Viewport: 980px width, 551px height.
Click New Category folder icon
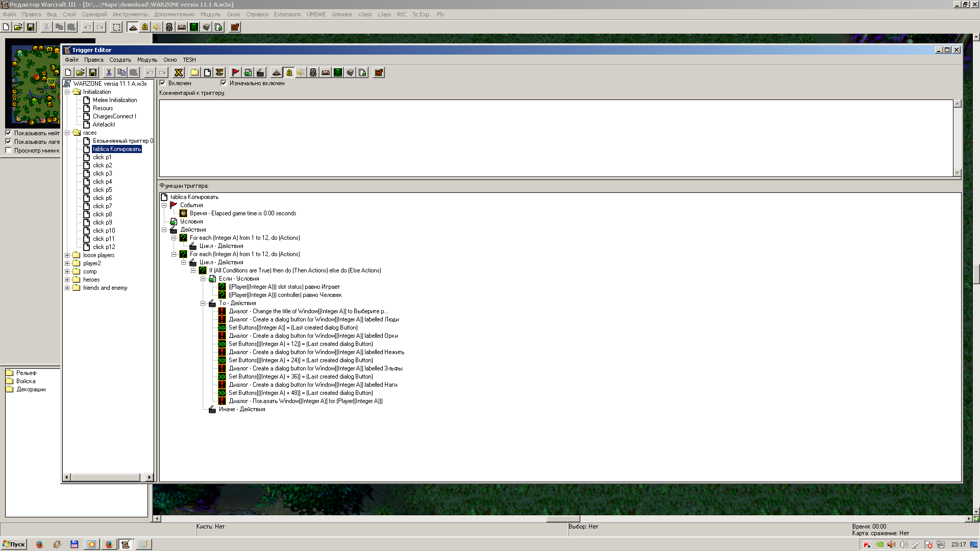point(194,72)
